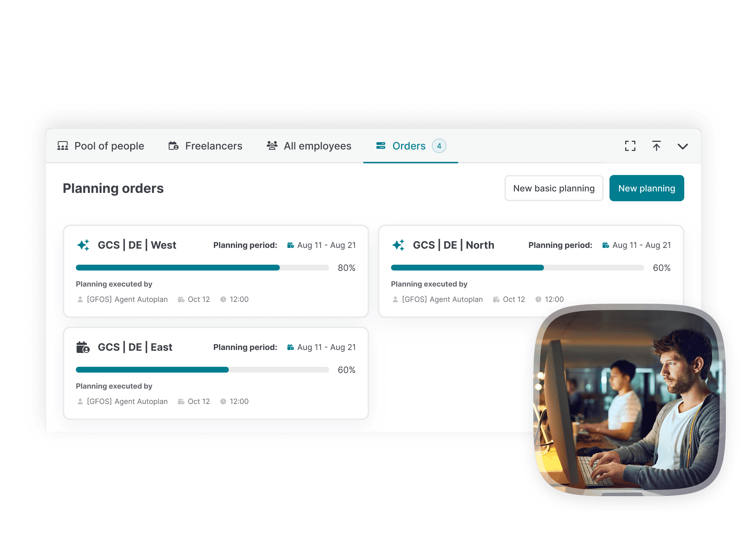747x560 pixels.
Task: Open the All employees tab
Action: click(317, 145)
